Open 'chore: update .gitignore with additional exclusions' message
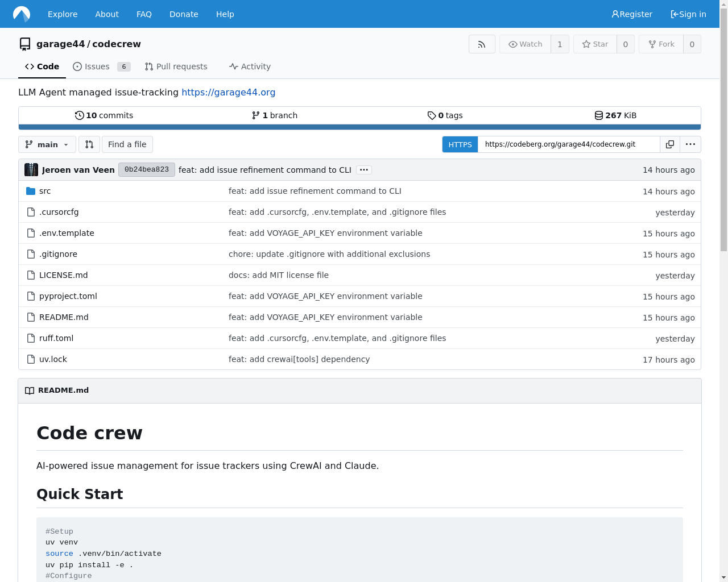This screenshot has width=728, height=582. coord(329,254)
